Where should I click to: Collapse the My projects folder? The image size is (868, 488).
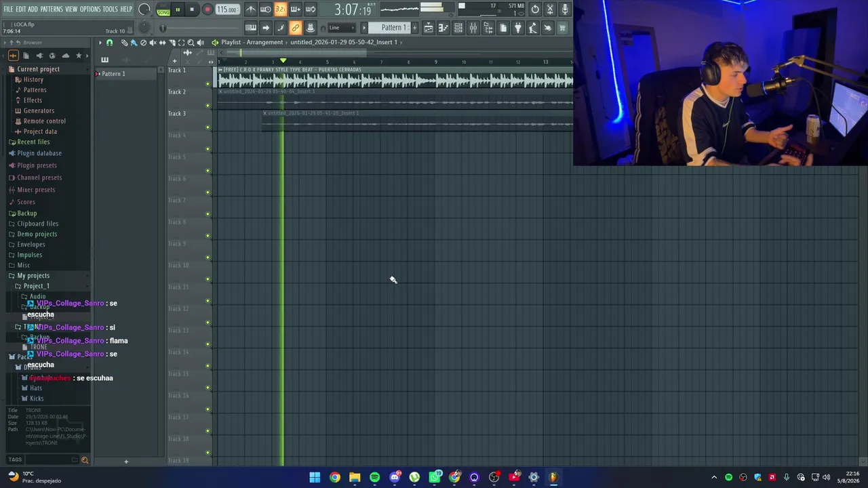(33, 276)
